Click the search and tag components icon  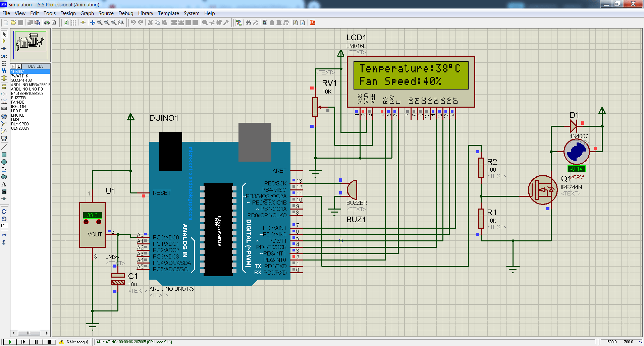coord(248,22)
